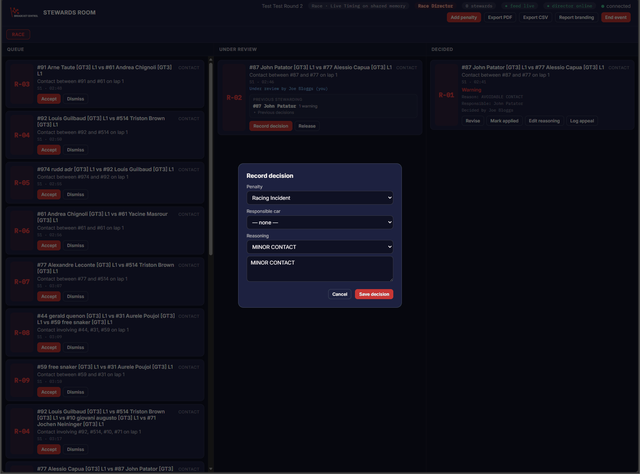Click Edit reasoning on R-01
The width and height of the screenshot is (640, 474).
(x=544, y=121)
